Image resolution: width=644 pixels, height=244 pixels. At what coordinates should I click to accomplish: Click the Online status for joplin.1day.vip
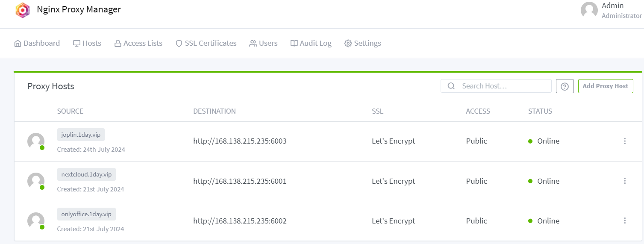click(x=544, y=141)
